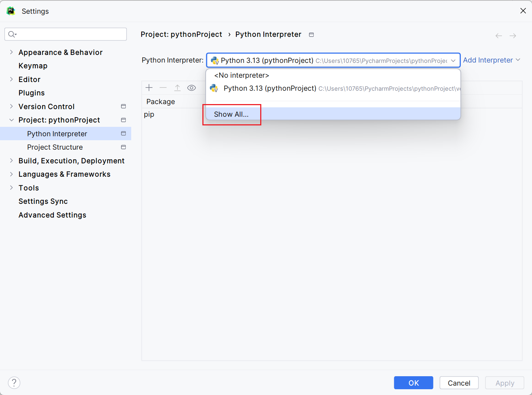
Task: Click the OK button
Action: click(x=413, y=383)
